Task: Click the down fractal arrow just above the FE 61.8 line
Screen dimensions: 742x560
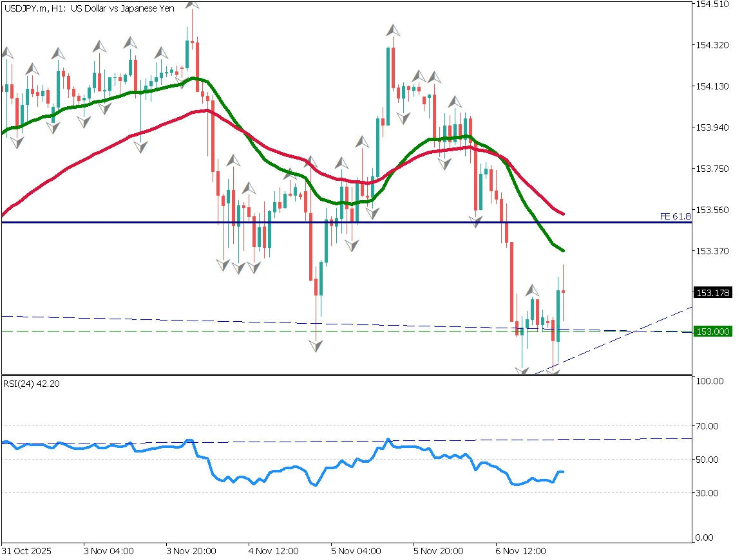Action: [475, 221]
